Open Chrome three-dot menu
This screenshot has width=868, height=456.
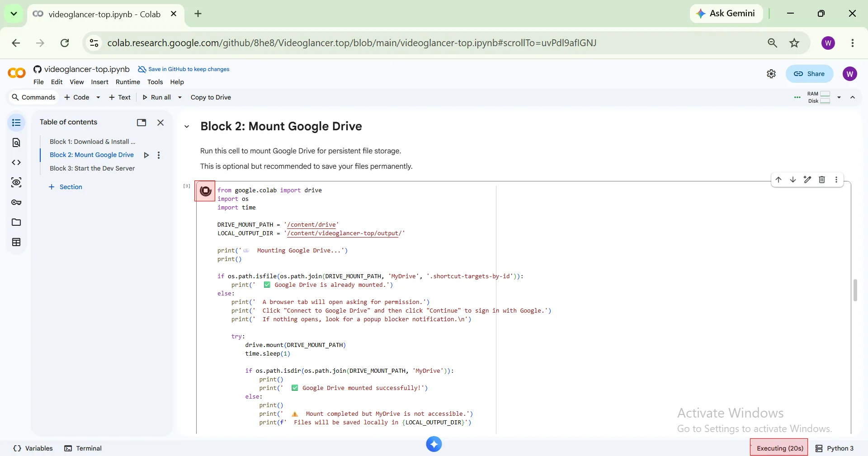853,43
